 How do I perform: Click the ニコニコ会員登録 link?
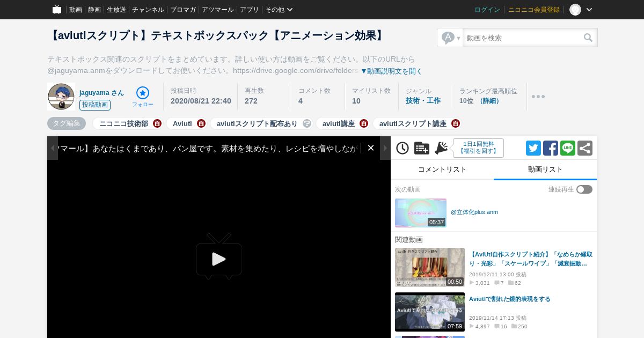point(534,10)
